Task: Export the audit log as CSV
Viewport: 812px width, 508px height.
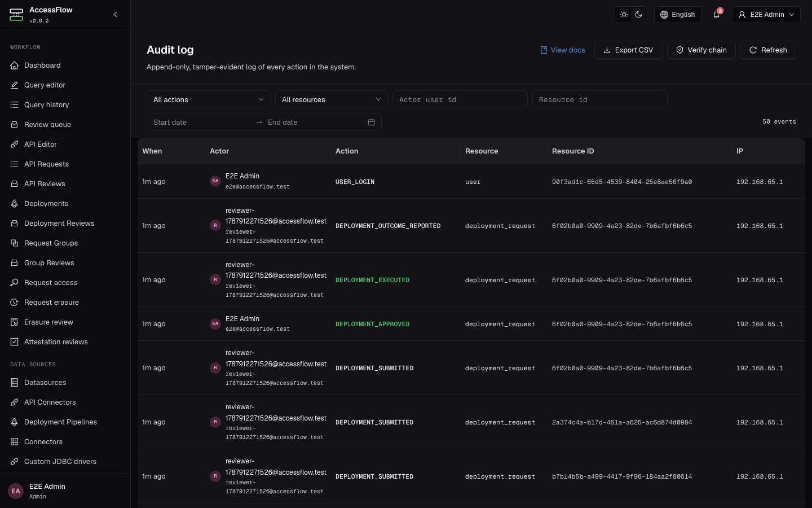Action: click(x=628, y=50)
